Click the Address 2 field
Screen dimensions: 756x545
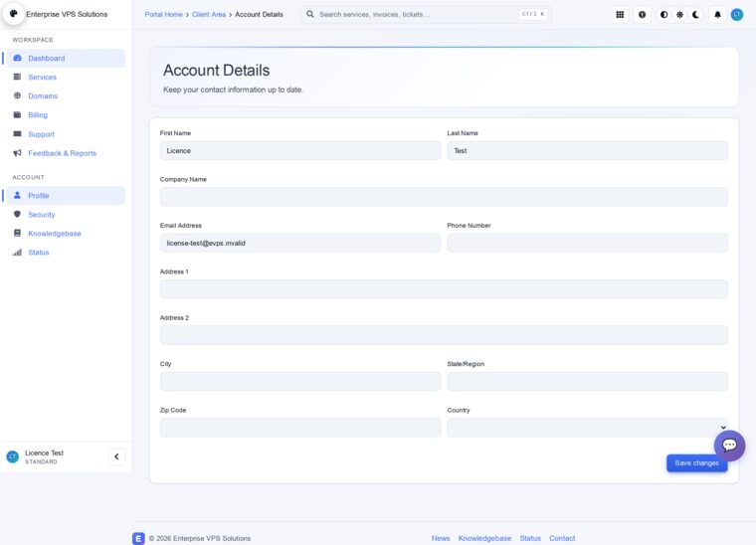point(444,335)
